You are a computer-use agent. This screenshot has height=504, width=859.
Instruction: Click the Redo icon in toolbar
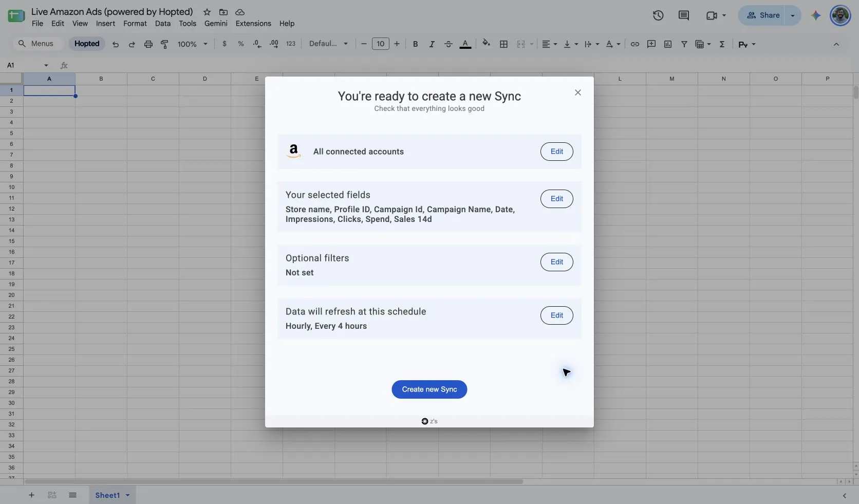pyautogui.click(x=132, y=44)
